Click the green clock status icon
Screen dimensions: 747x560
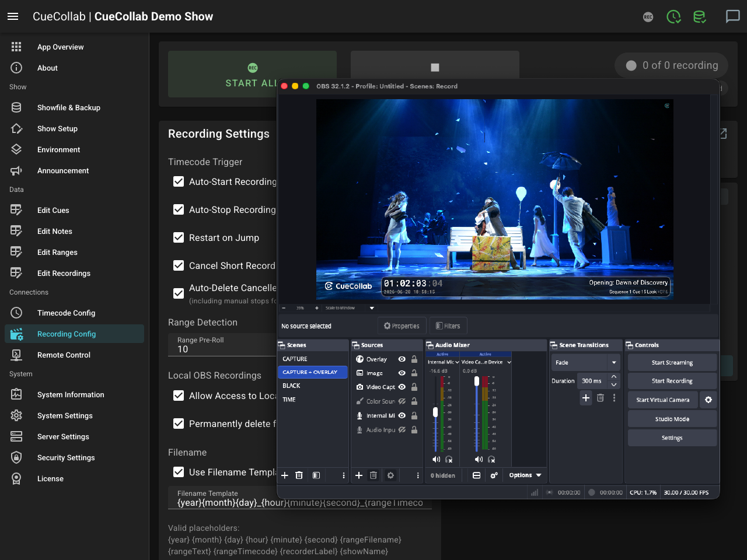click(x=674, y=17)
